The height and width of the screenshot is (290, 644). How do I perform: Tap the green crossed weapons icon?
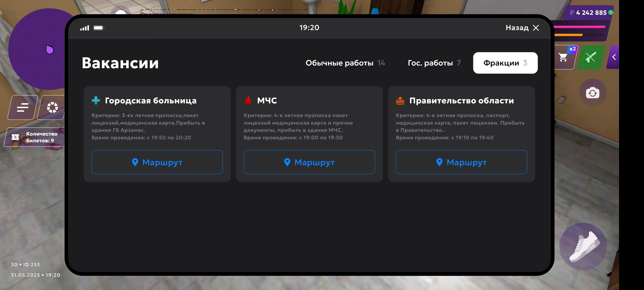pos(591,57)
